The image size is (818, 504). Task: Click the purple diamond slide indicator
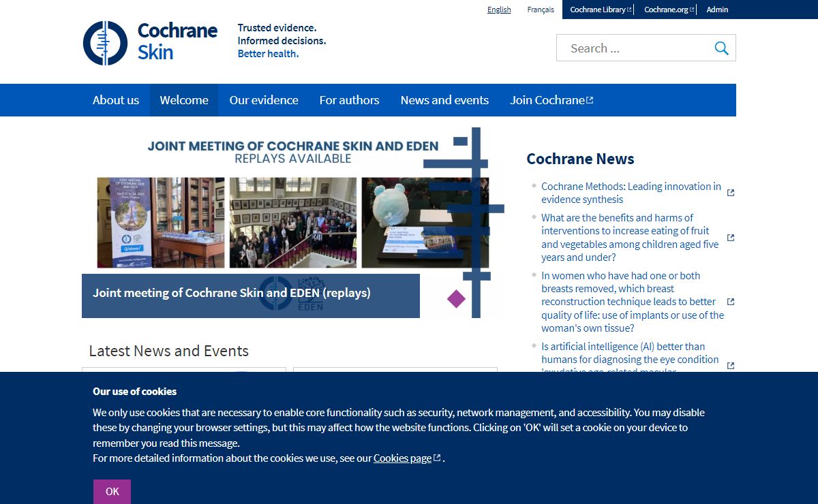(x=456, y=298)
